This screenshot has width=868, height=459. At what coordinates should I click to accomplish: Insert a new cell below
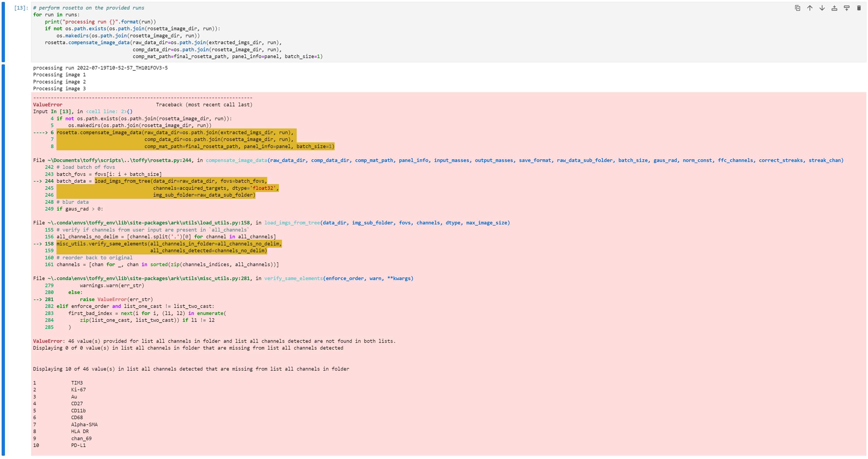tap(846, 8)
